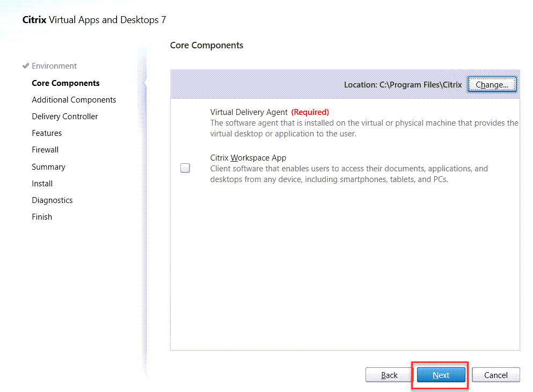
Task: Click the Change... location button
Action: (x=492, y=85)
